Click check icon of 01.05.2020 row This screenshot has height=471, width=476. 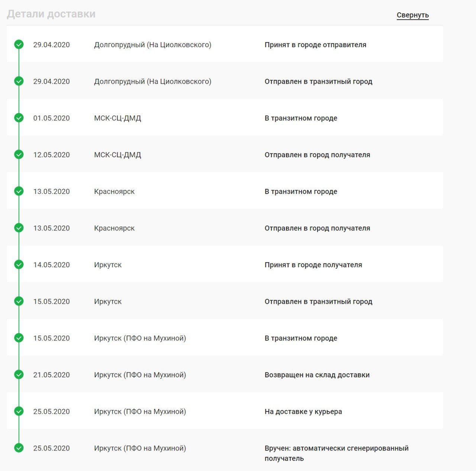19,118
